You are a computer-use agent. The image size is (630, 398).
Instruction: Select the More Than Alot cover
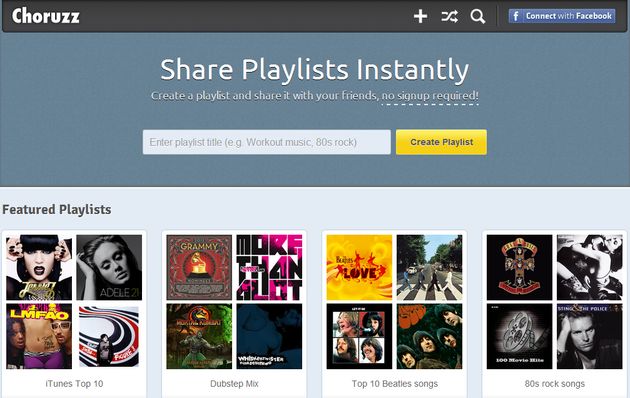point(269,267)
